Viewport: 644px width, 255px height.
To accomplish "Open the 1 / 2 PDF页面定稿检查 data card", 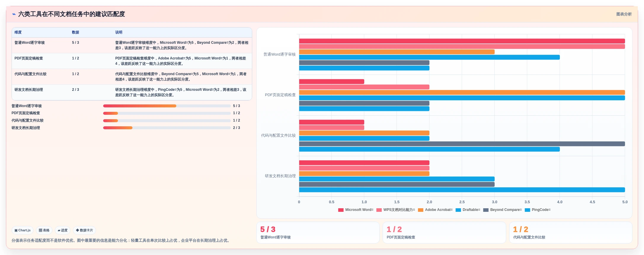I will point(444,233).
